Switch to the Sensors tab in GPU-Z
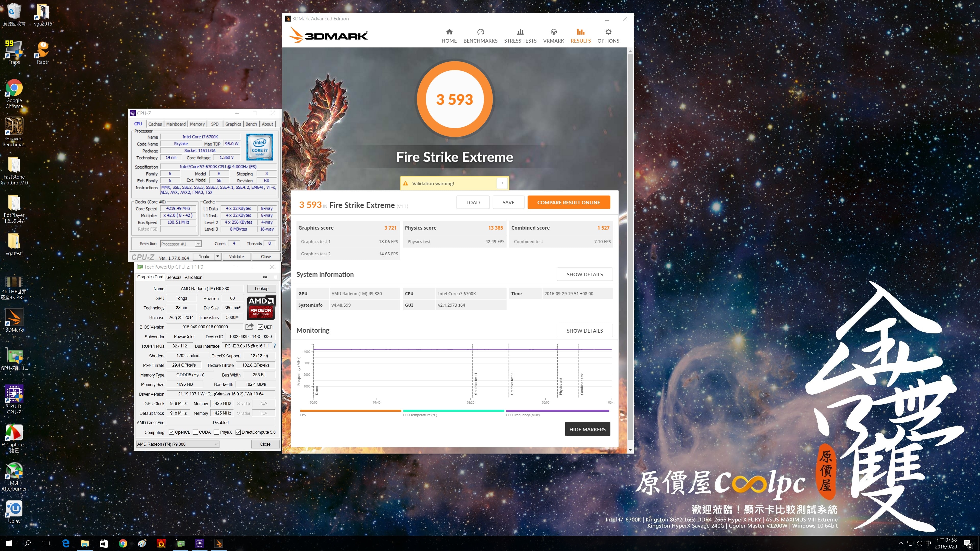Screen dimensions: 980x551 (x=174, y=277)
